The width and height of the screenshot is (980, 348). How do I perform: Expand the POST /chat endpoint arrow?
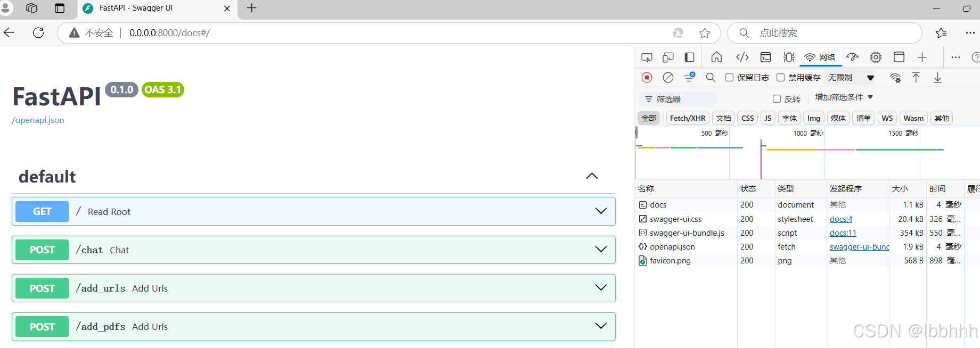pyautogui.click(x=601, y=250)
